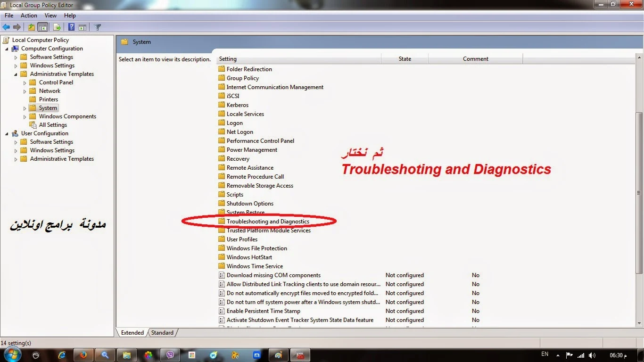This screenshot has width=644, height=362.
Task: Click the network signal icon in system tray
Action: point(581,355)
